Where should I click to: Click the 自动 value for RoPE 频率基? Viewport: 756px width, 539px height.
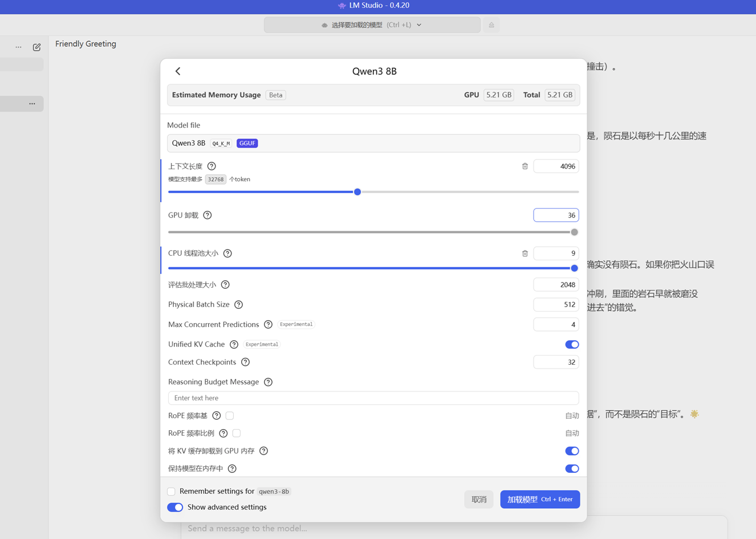point(572,416)
